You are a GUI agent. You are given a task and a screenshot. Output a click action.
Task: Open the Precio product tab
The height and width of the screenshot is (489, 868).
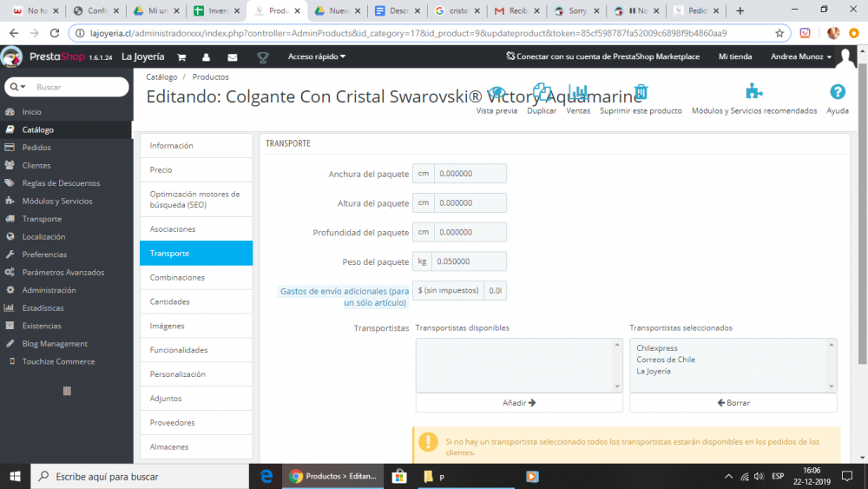click(x=196, y=170)
